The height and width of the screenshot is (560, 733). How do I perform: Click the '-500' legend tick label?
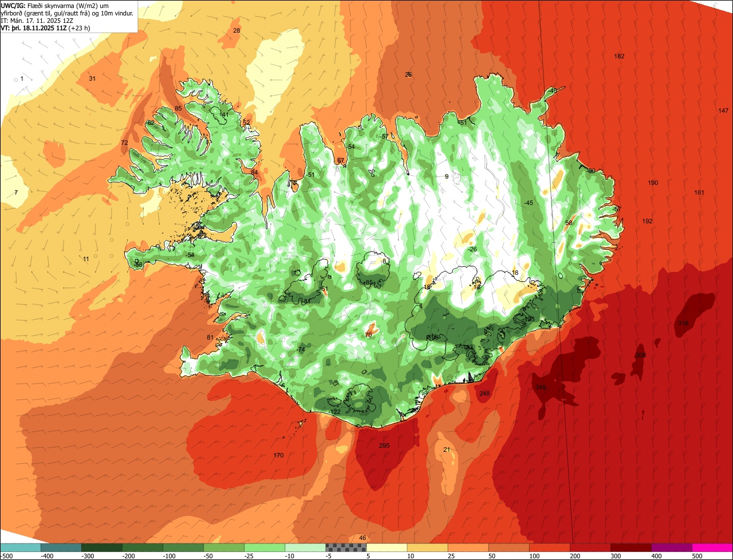7,555
